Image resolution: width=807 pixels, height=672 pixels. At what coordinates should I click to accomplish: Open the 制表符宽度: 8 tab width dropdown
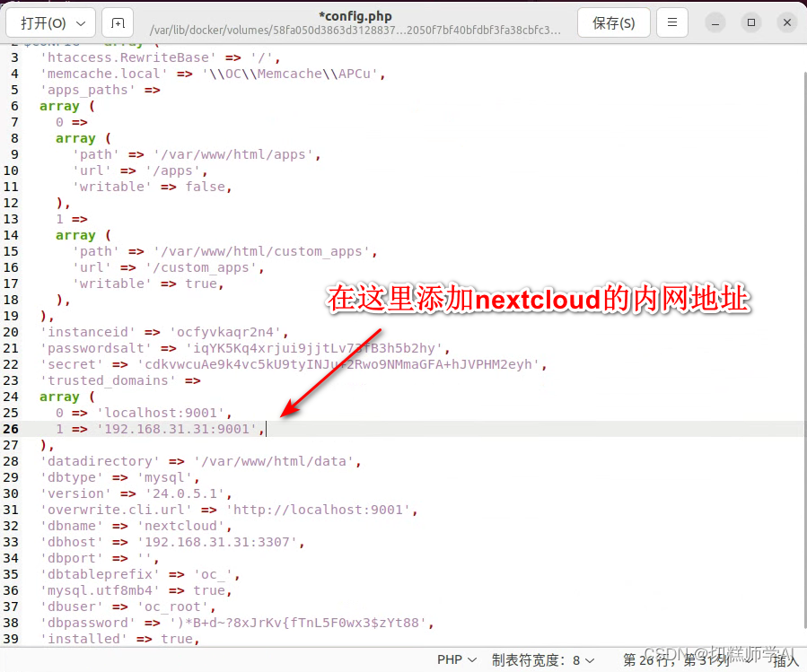[x=543, y=659]
